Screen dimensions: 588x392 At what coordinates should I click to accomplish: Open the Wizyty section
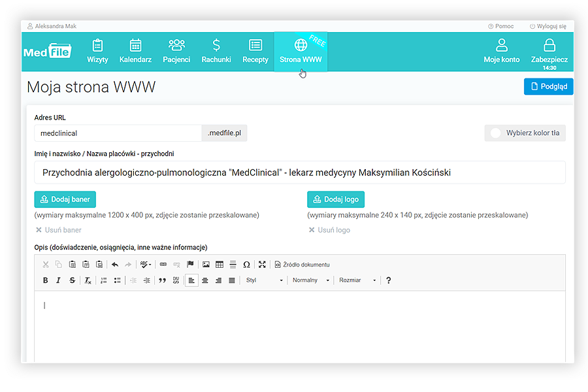(x=97, y=51)
